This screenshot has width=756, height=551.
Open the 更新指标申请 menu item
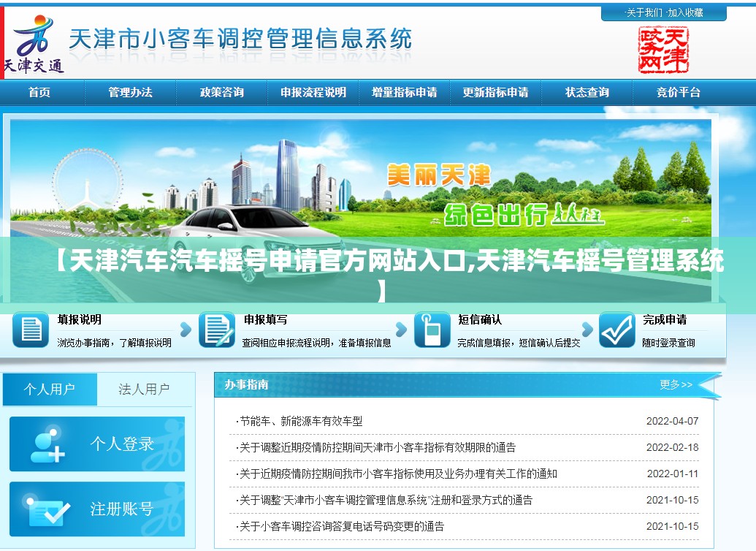496,92
